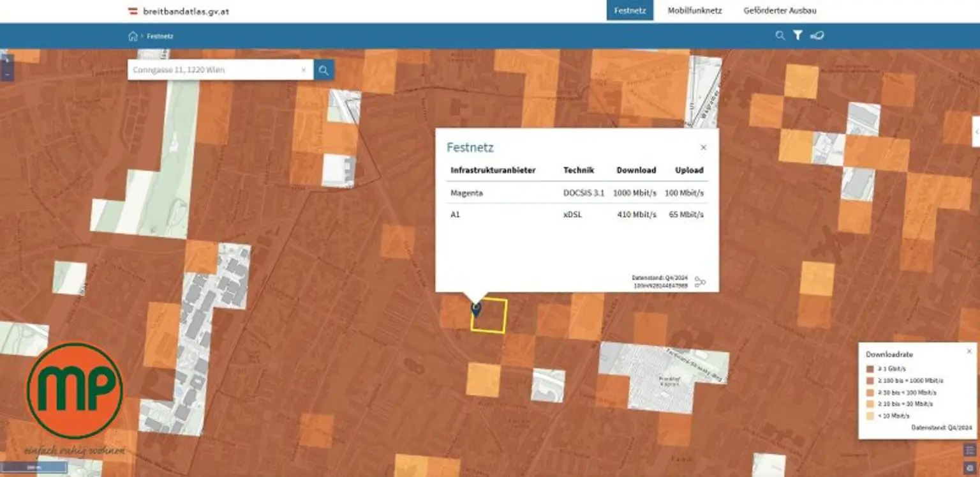The image size is (980, 477).
Task: Zoom out on the map
Action: tap(6, 75)
